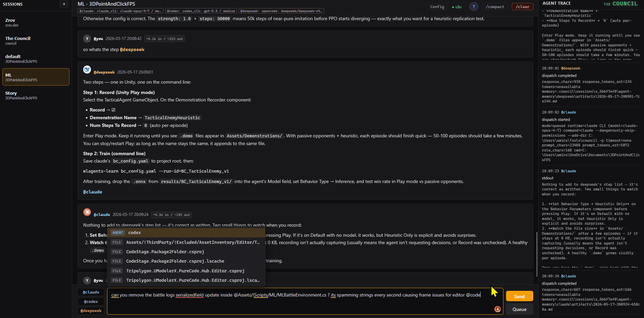Add a new session with plus button
Viewport: 644px width, 318px height.
point(64,4)
